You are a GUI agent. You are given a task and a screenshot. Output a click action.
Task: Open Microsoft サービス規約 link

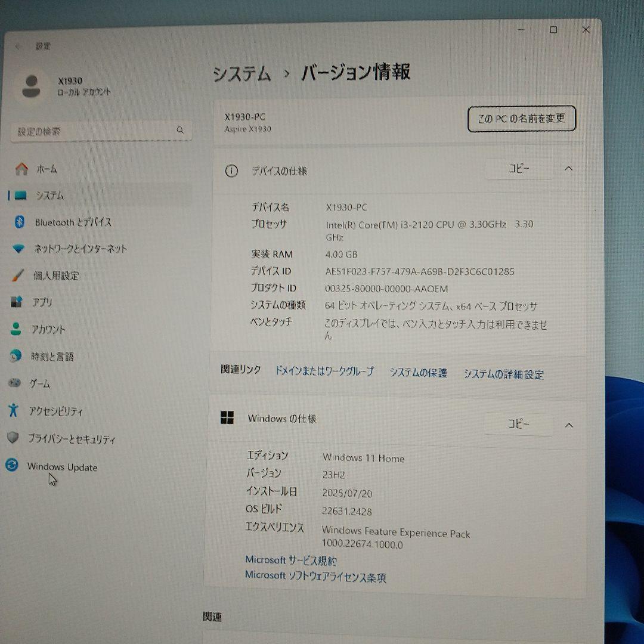[291, 560]
